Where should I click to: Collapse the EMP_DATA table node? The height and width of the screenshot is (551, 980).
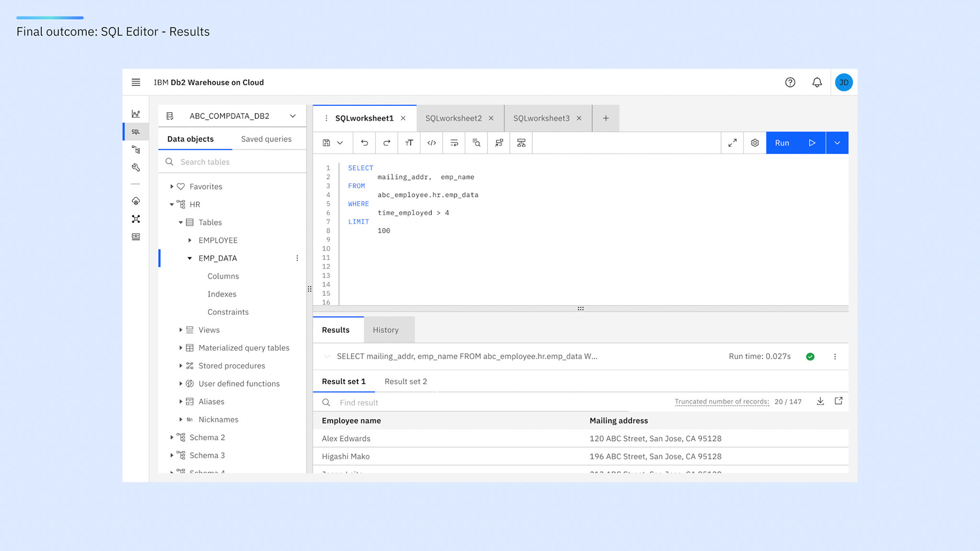click(190, 259)
